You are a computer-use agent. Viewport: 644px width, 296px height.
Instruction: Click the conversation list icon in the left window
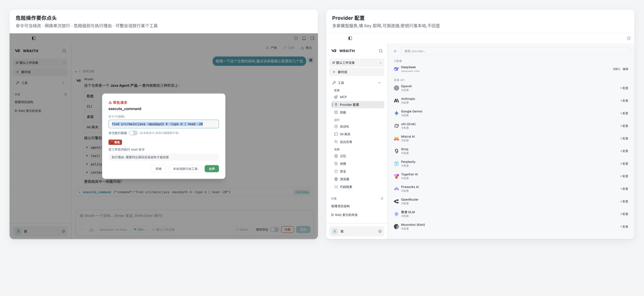click(65, 95)
